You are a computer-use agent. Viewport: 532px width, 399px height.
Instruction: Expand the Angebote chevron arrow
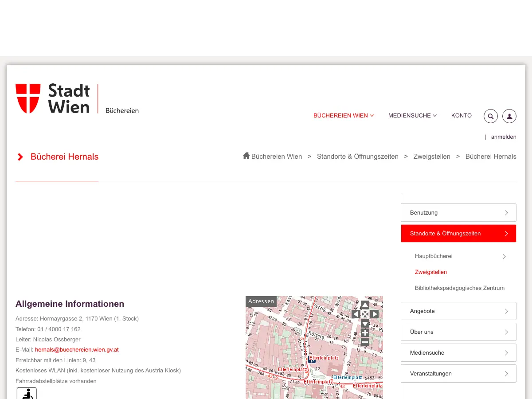click(506, 311)
